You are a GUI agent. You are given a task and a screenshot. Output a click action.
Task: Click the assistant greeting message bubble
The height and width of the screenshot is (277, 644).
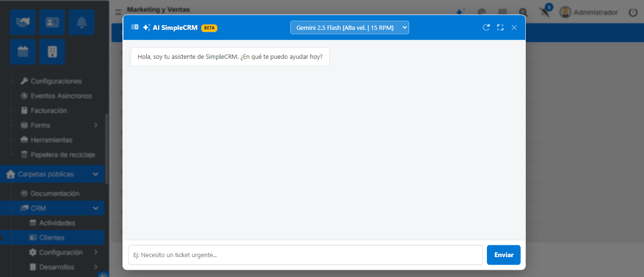click(x=230, y=56)
